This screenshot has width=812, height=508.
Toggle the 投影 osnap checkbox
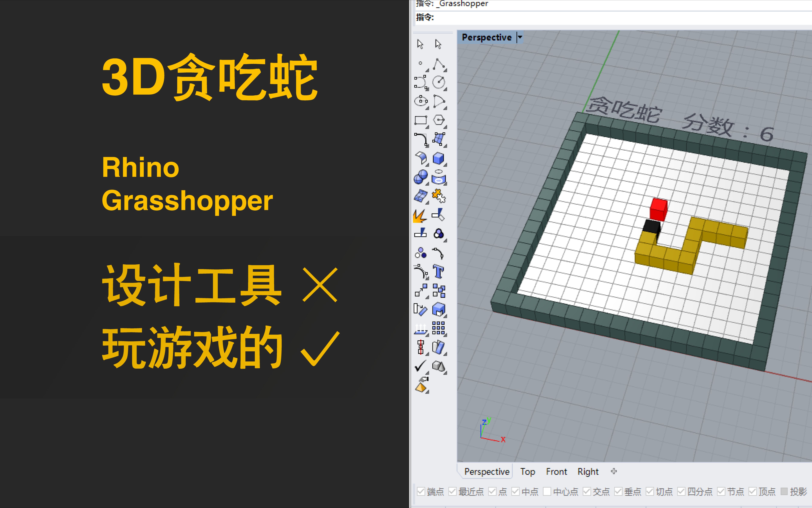[x=784, y=492]
